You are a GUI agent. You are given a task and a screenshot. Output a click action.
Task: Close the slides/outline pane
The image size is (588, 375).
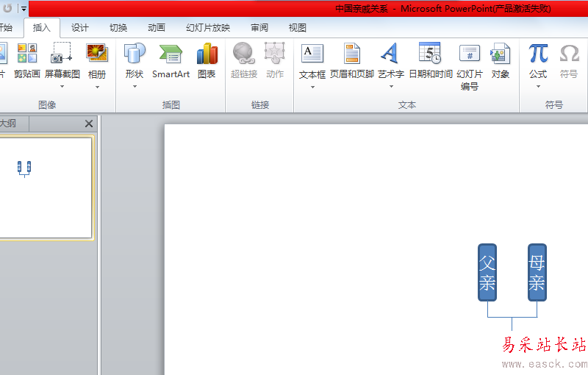click(89, 124)
